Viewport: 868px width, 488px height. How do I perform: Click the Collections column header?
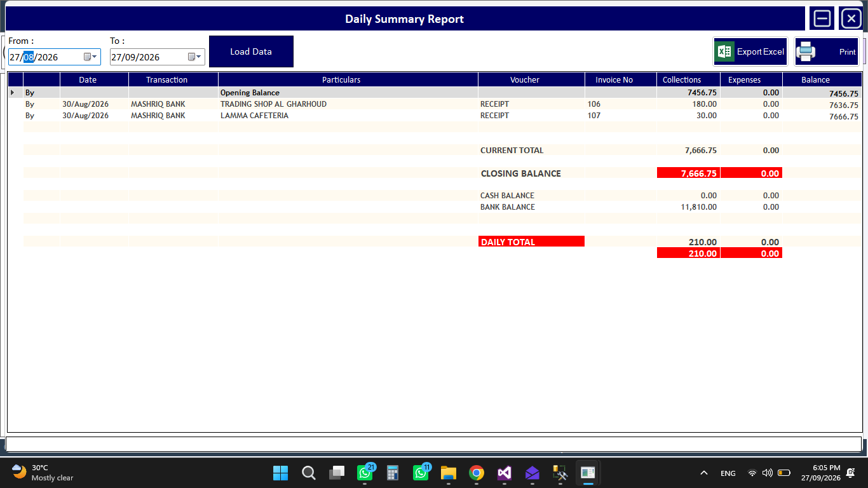[688, 79]
